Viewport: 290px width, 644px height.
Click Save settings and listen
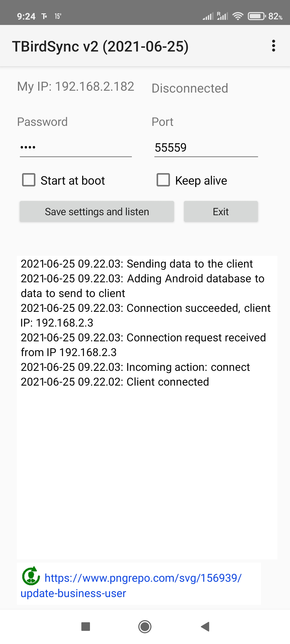click(x=97, y=211)
